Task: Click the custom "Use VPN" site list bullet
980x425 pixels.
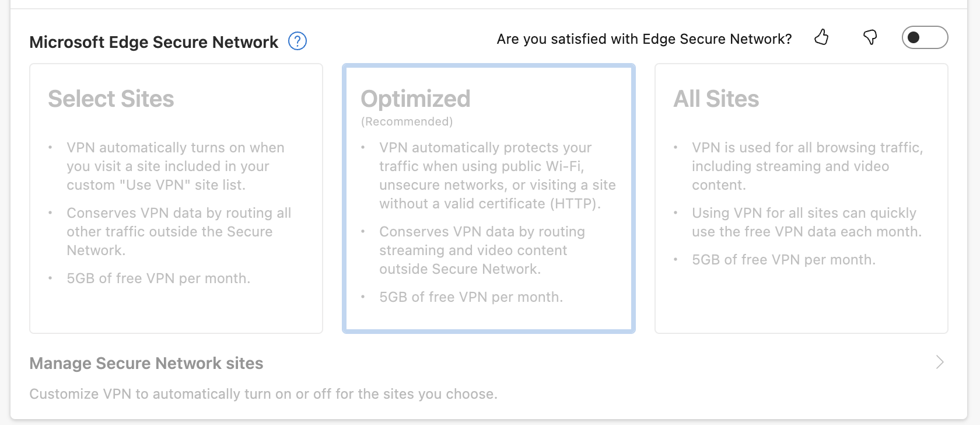Action: pos(176,166)
